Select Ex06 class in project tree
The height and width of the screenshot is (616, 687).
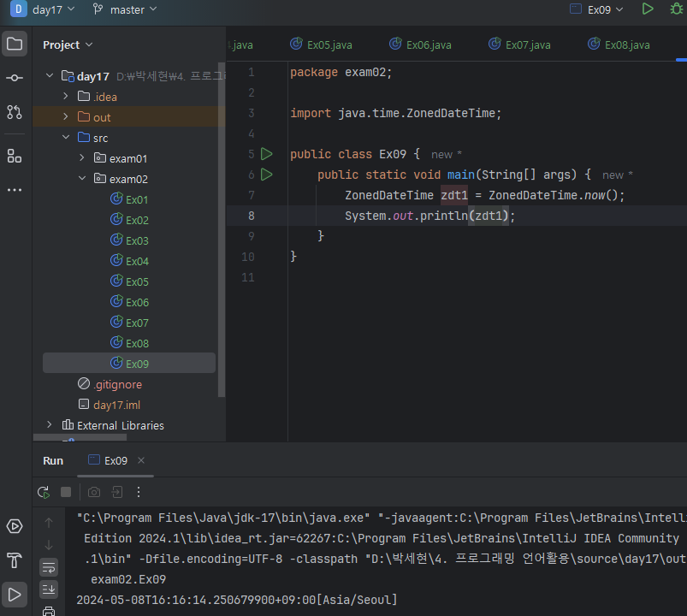coord(129,302)
